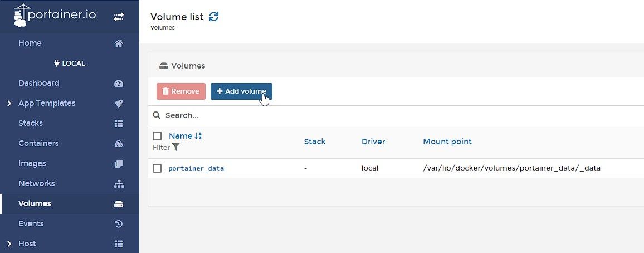
Task: Click the refresh icon beside Volume list
Action: click(214, 17)
